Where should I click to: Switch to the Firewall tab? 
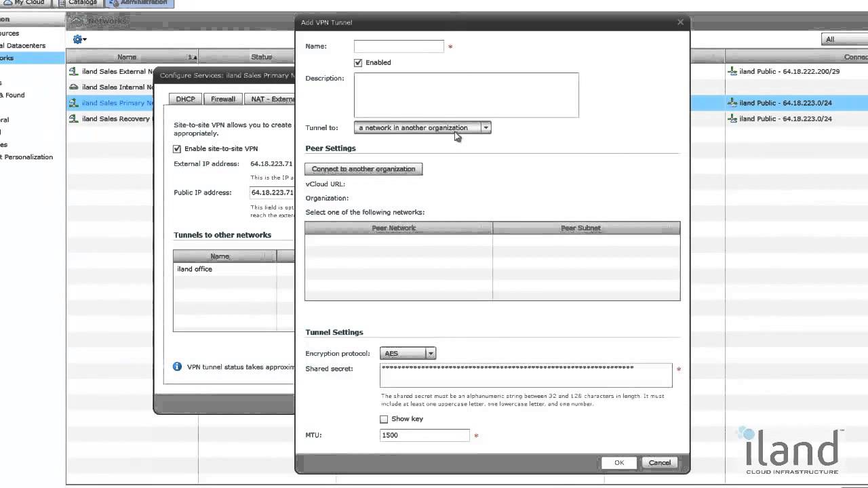(222, 99)
